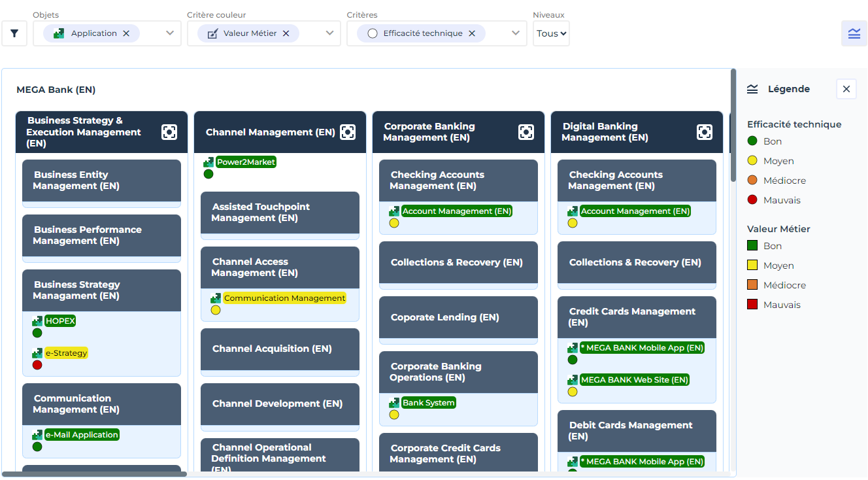Viewport: 868px width, 480px height.
Task: Open the Niveaux 'Tous' selector
Action: [551, 33]
